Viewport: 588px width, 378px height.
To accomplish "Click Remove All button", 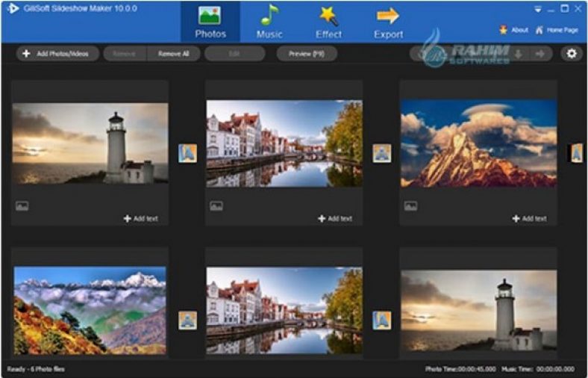I will pos(174,54).
